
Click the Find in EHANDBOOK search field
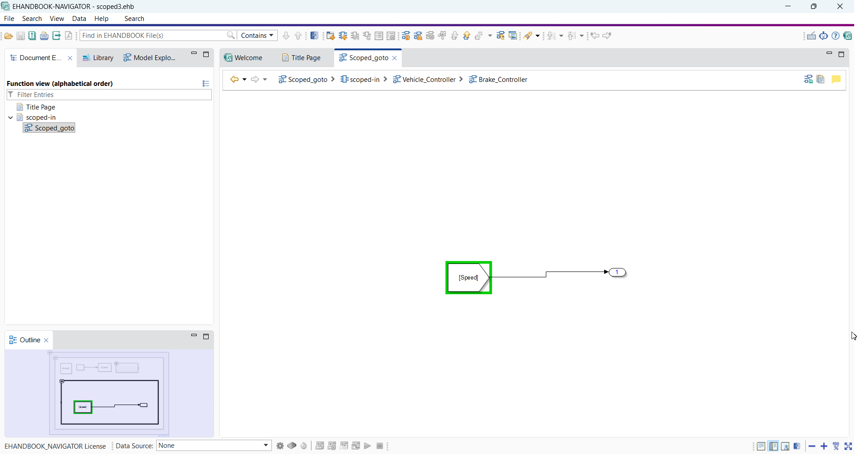[x=153, y=35]
